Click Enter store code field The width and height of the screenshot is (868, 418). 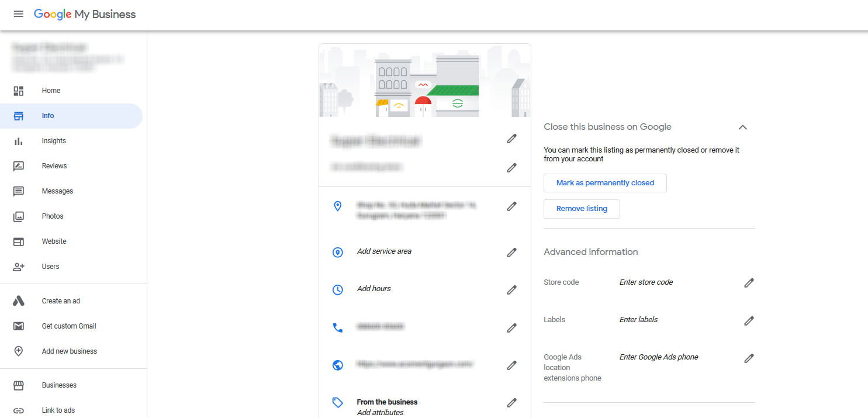point(645,282)
